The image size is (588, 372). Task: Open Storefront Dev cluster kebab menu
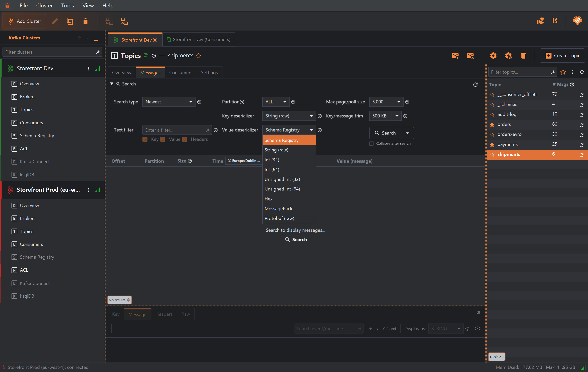coord(88,69)
